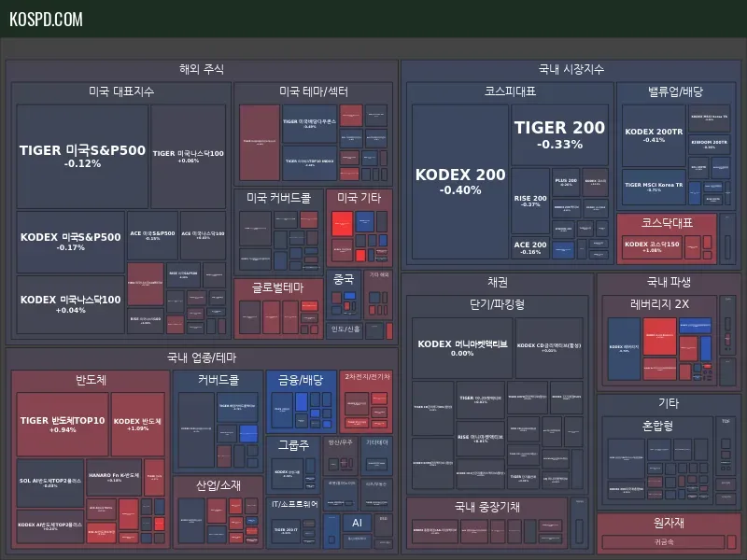Click the ACE 미국나스닥100 tile
Viewport: 747px width, 560px height.
203,236
